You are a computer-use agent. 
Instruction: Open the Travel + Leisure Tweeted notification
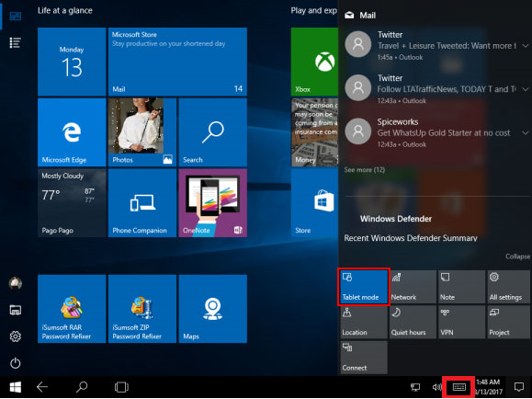point(431,45)
